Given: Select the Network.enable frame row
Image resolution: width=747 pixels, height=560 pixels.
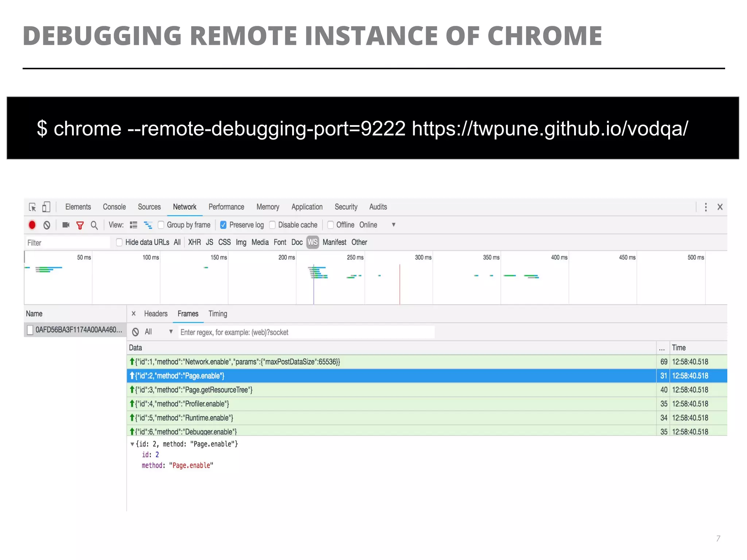Looking at the screenshot, I should 427,362.
